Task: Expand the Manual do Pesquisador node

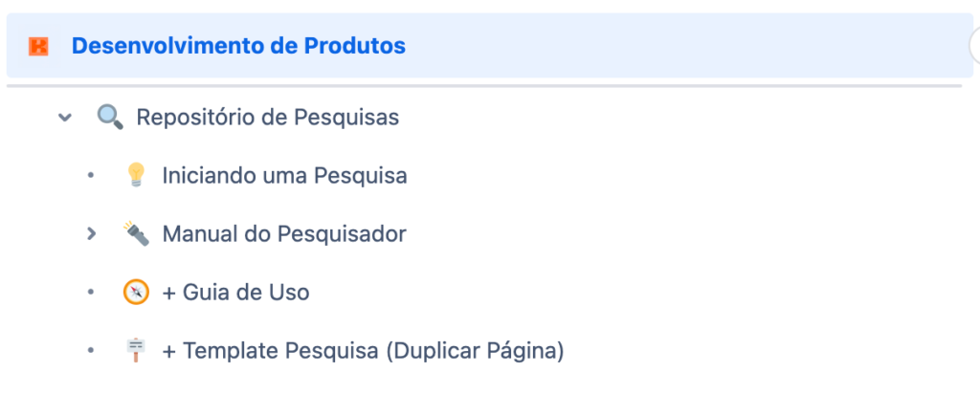Action: (x=91, y=233)
